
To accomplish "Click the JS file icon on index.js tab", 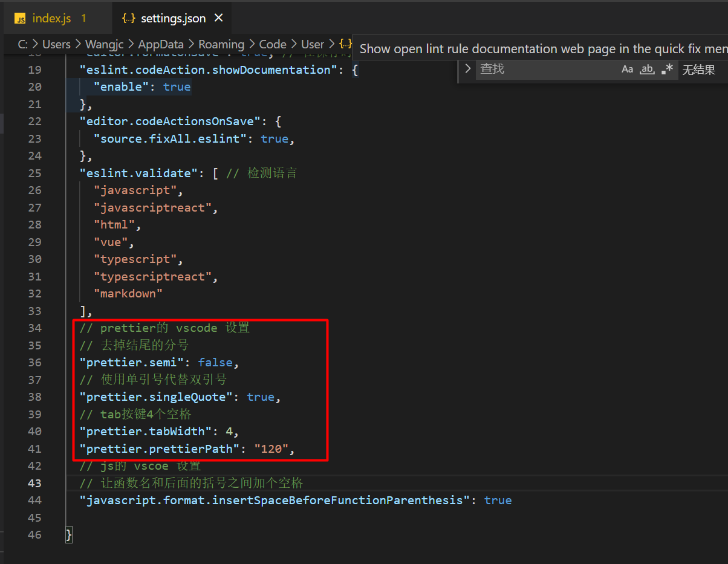I will [x=21, y=19].
